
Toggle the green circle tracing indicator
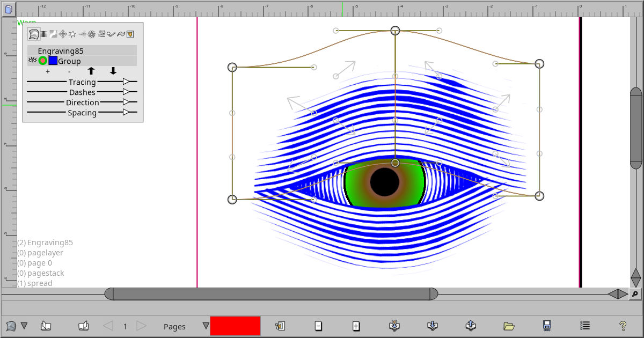[x=42, y=60]
